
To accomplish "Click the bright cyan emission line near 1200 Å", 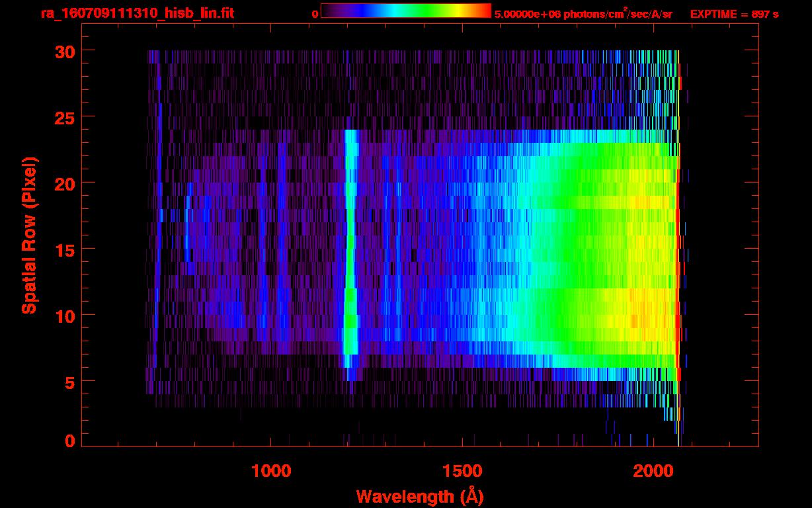I will (350, 251).
